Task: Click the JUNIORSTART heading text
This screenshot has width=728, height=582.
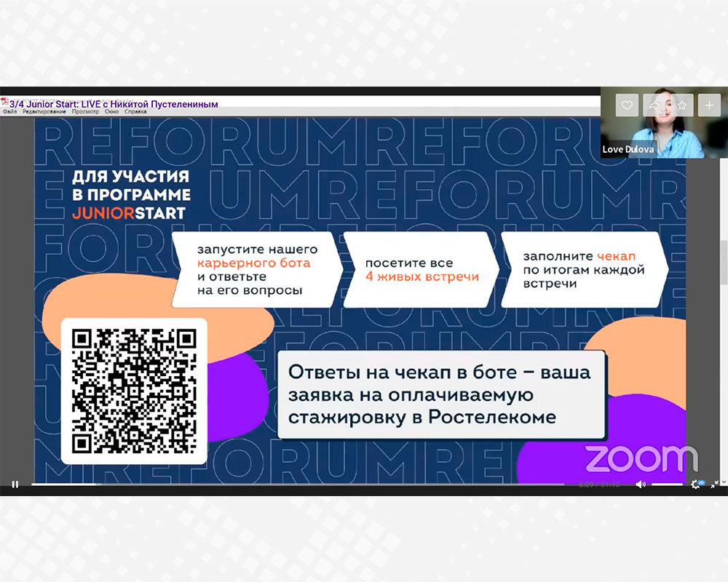Action: (129, 213)
